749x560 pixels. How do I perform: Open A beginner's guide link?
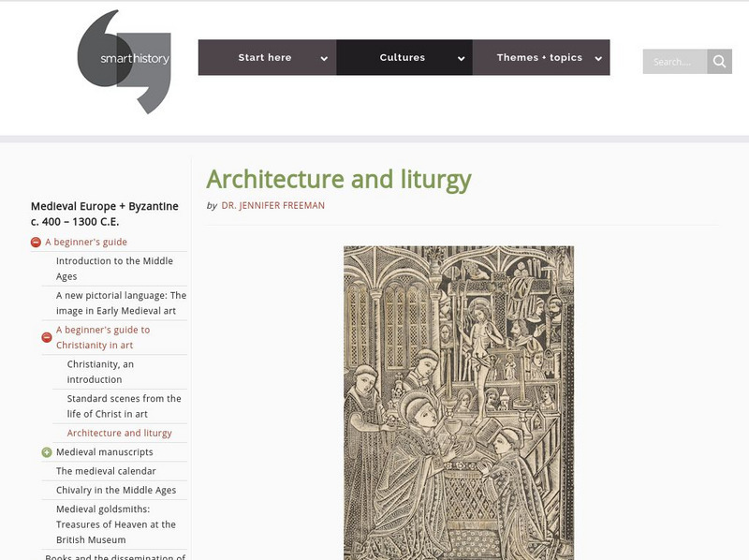pos(86,242)
